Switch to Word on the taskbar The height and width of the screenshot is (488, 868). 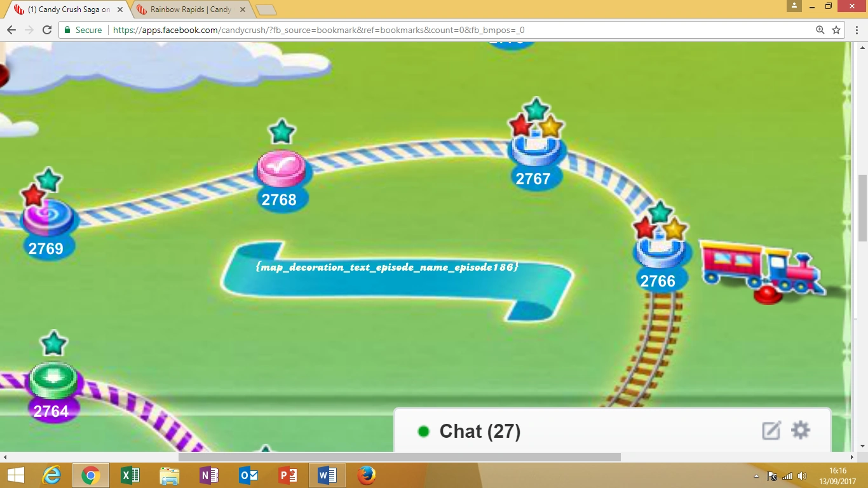pos(327,475)
